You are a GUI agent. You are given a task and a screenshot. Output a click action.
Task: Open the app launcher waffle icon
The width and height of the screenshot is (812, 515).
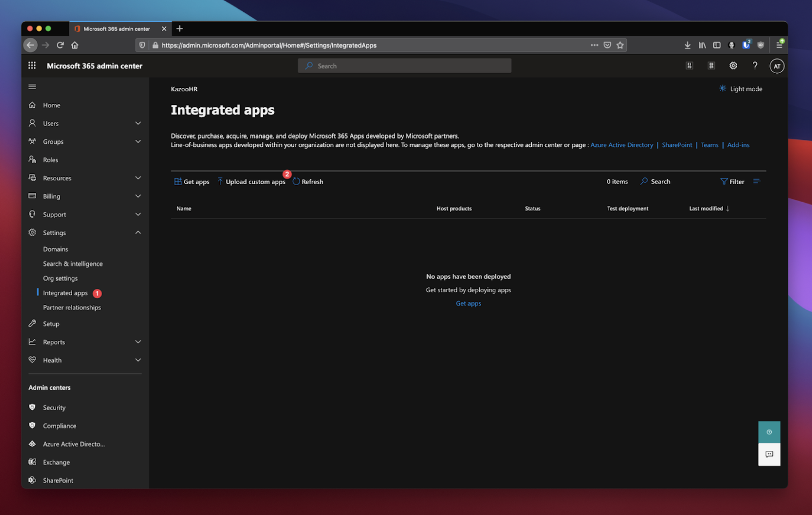pyautogui.click(x=32, y=66)
